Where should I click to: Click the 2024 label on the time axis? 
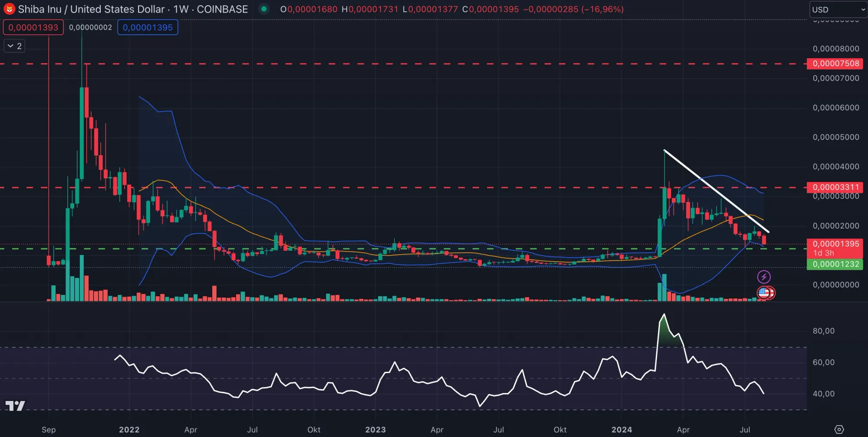click(622, 430)
